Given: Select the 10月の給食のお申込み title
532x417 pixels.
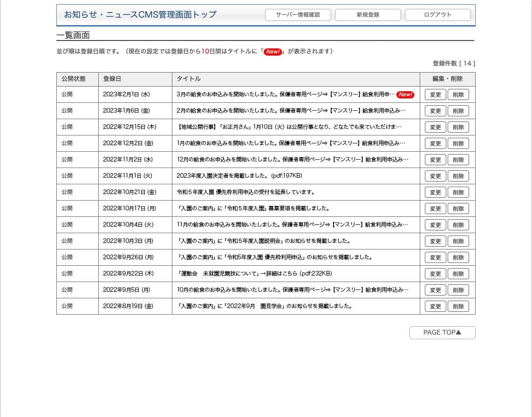Looking at the screenshot, I should 293,289.
